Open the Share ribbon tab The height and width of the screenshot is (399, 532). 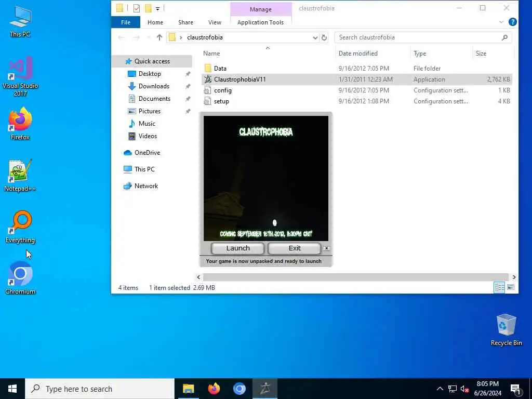coord(185,22)
